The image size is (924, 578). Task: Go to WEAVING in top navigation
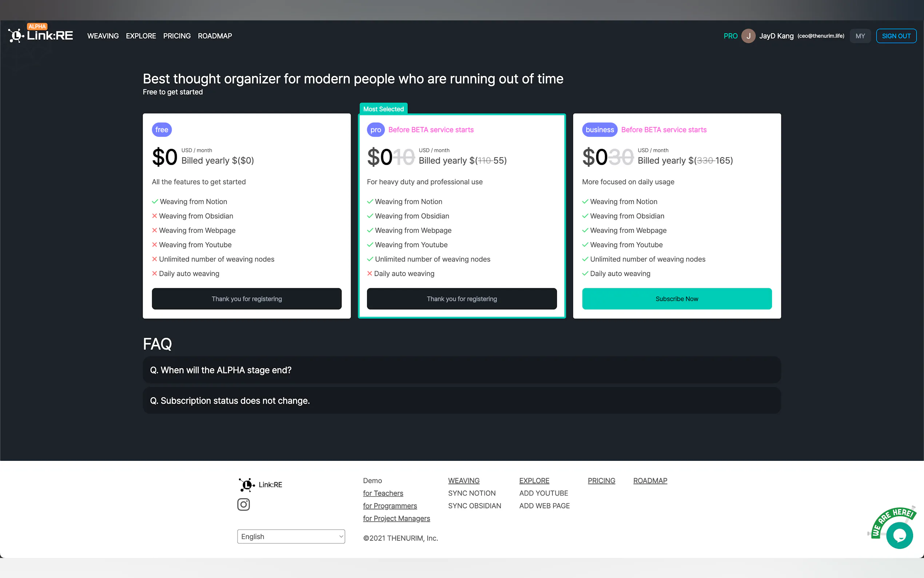103,36
